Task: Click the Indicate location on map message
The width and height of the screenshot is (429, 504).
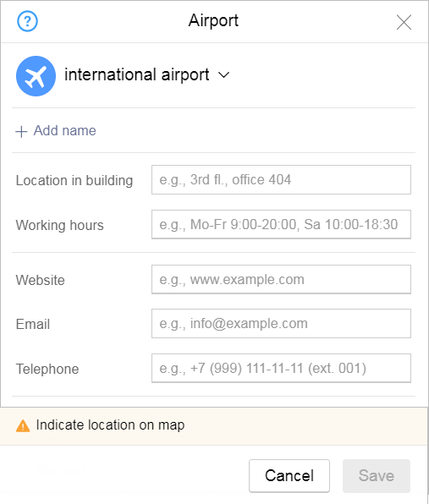Action: (x=110, y=425)
